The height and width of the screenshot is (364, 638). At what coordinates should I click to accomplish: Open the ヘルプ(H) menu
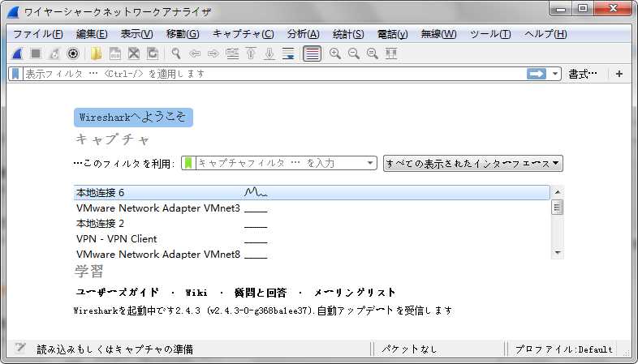point(545,34)
